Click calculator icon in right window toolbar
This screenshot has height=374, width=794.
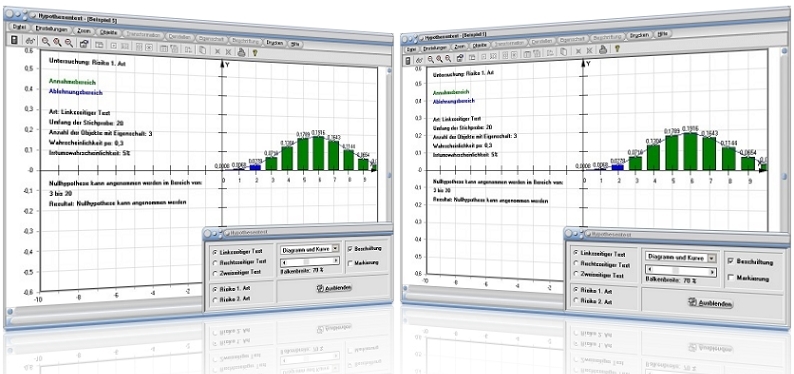(x=409, y=60)
